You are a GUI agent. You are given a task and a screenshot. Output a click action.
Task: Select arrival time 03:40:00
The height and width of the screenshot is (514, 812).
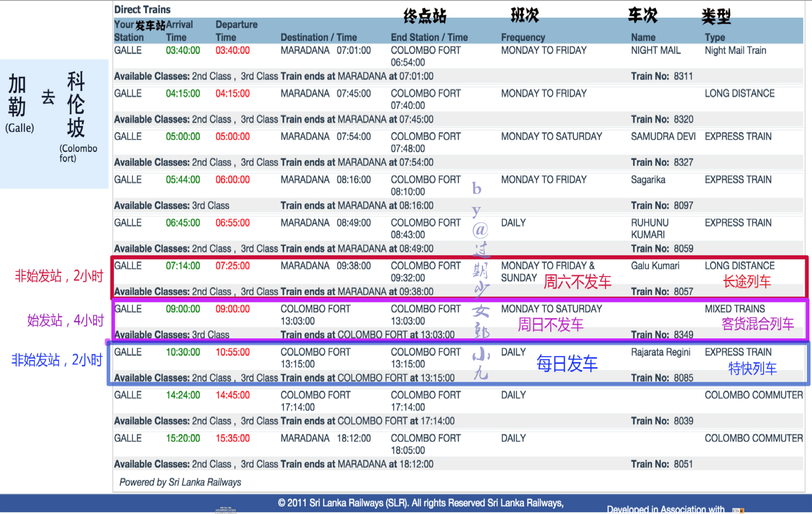tap(183, 50)
